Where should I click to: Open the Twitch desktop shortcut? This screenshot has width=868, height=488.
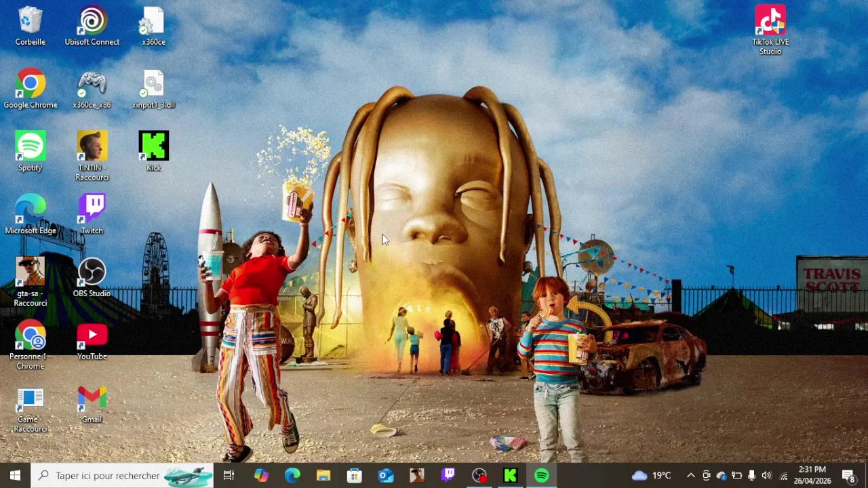[92, 215]
